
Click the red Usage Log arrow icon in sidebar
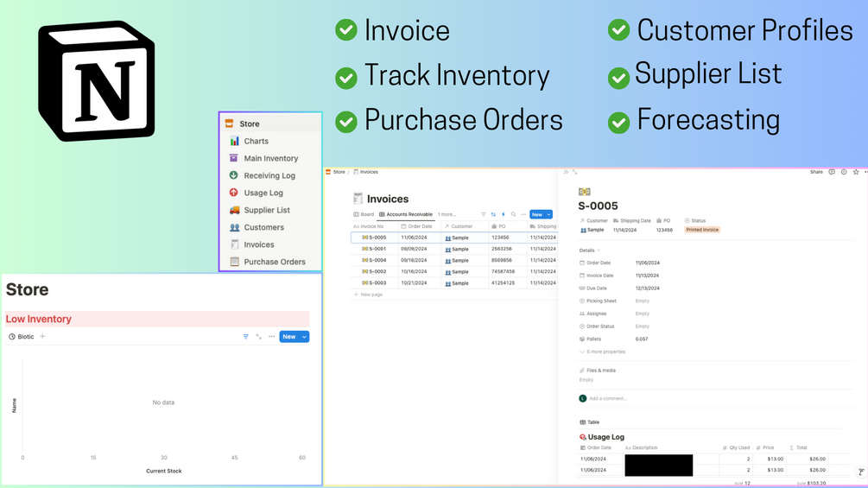(233, 193)
